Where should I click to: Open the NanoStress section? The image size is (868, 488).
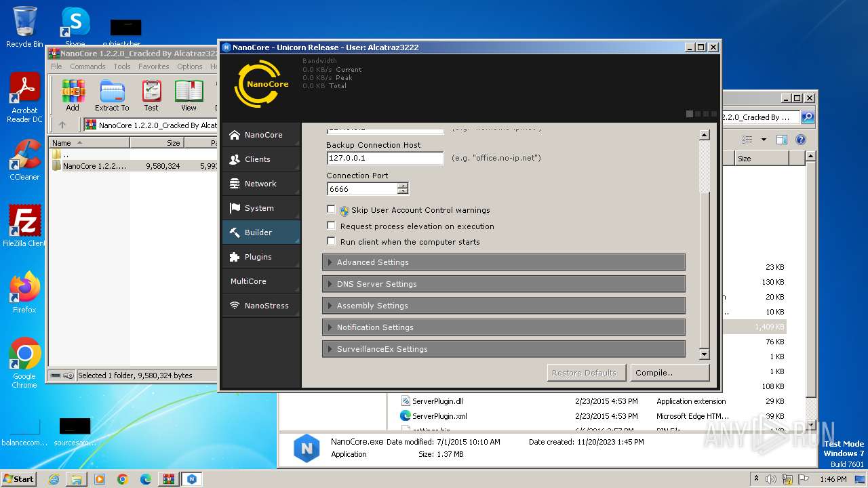point(261,306)
